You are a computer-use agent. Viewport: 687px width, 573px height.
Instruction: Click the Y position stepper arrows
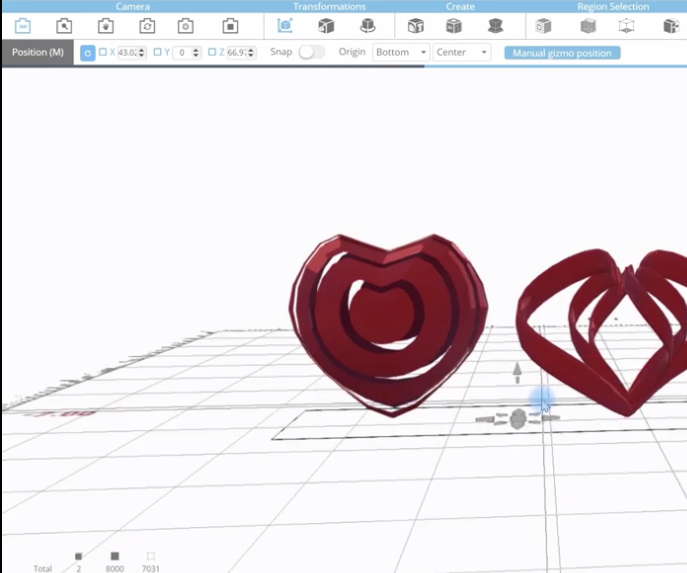coord(196,53)
